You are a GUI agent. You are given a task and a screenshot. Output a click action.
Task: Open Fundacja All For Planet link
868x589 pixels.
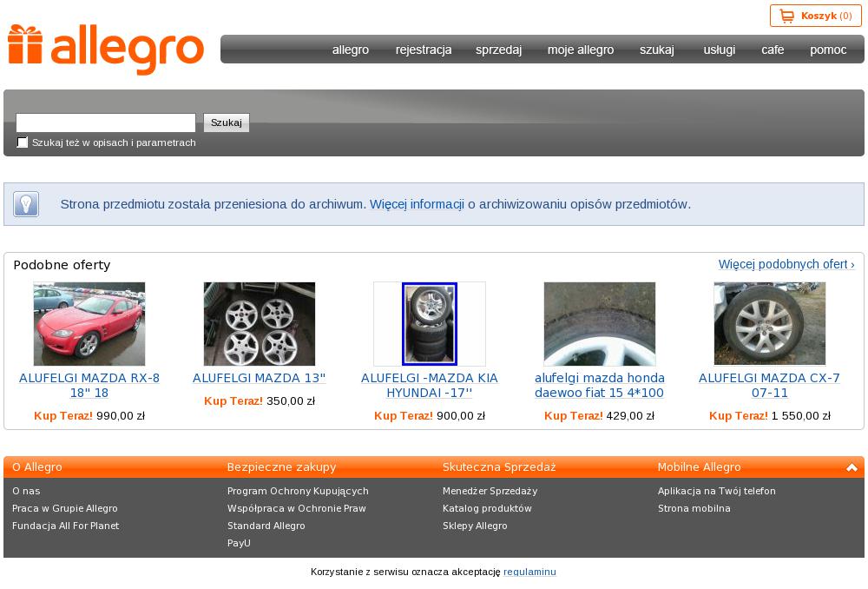point(65,526)
